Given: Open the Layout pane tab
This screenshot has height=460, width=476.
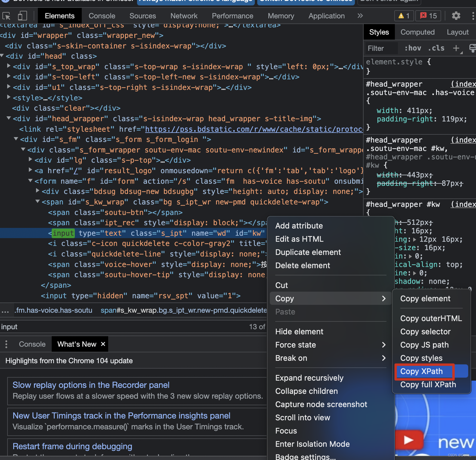Looking at the screenshot, I should pyautogui.click(x=458, y=32).
